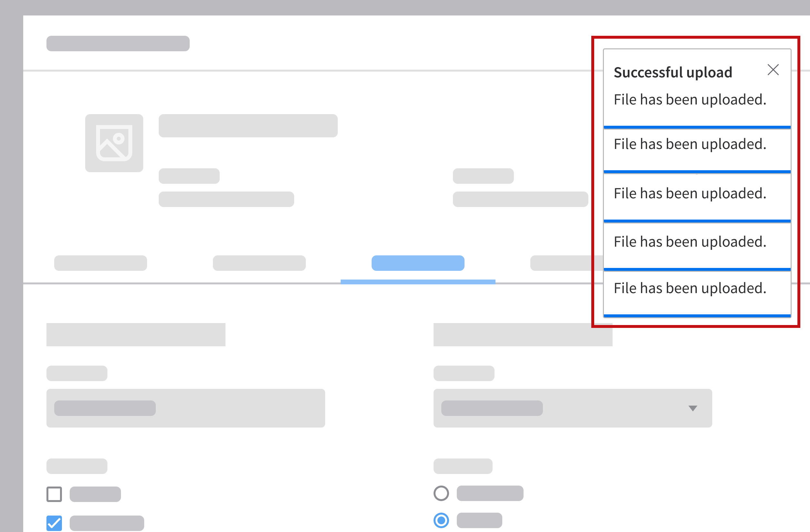Image resolution: width=810 pixels, height=532 pixels.
Task: Open the second placeholder tab
Action: (x=259, y=263)
